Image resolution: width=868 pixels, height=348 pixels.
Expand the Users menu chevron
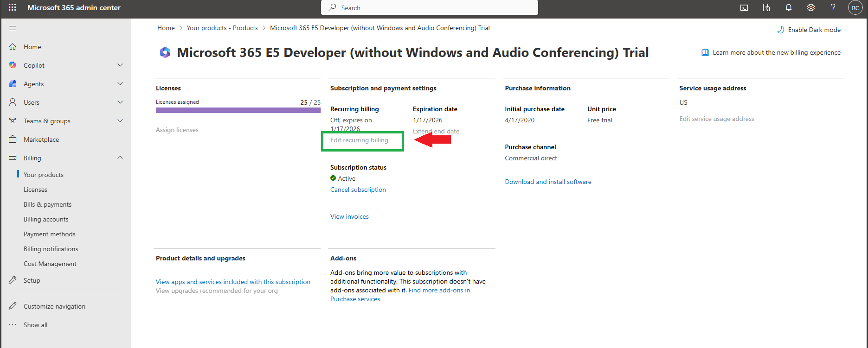click(120, 102)
